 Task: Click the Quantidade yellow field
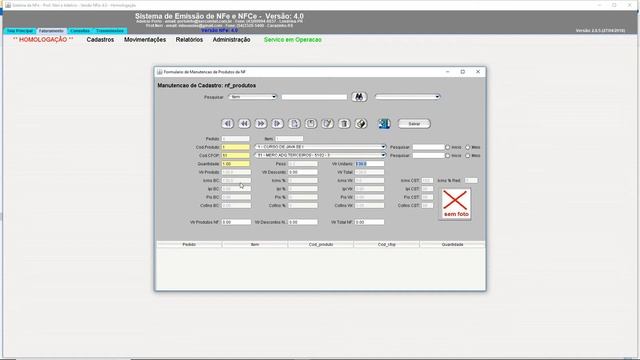pyautogui.click(x=236, y=164)
